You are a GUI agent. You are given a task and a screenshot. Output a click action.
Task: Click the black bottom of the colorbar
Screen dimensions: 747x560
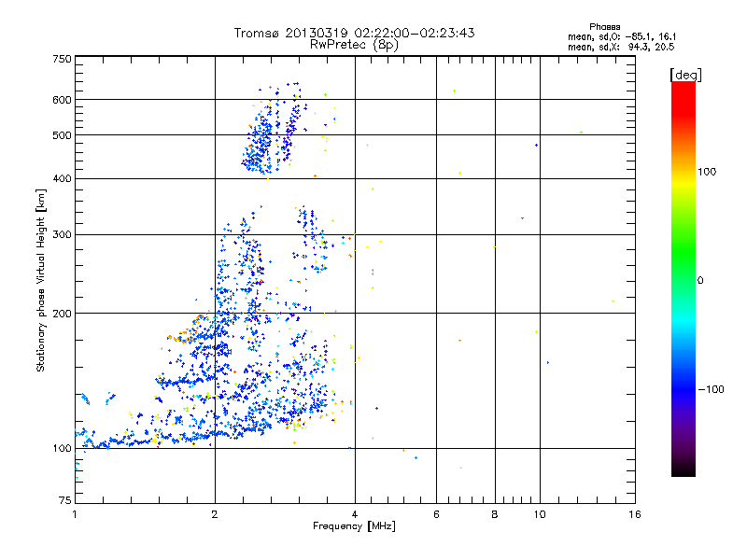(684, 469)
